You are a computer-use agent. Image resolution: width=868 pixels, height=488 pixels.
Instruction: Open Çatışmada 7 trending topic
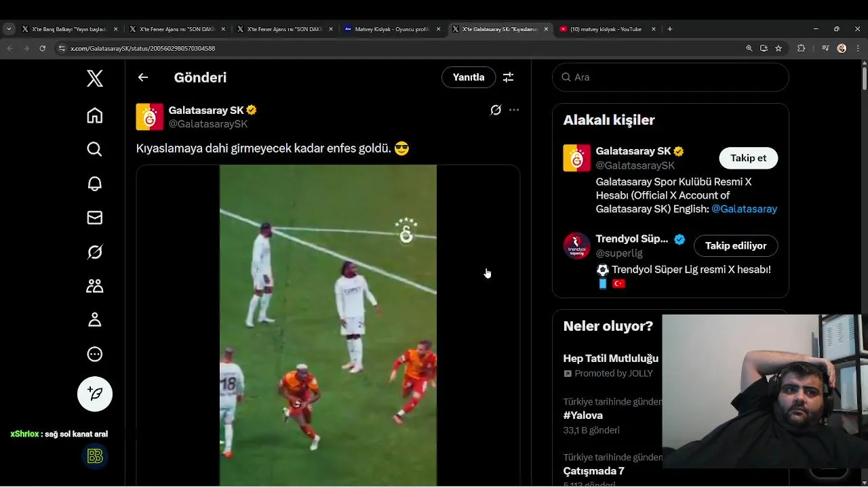(x=593, y=471)
